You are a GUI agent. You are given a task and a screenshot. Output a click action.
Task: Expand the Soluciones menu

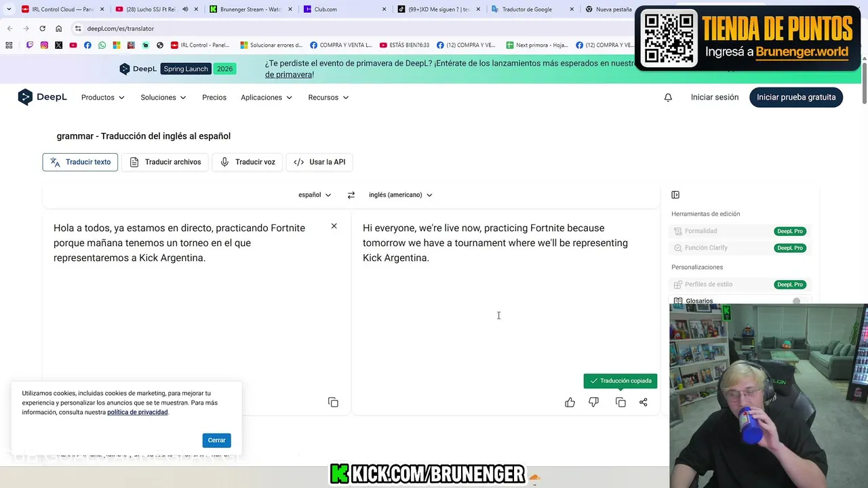163,98
